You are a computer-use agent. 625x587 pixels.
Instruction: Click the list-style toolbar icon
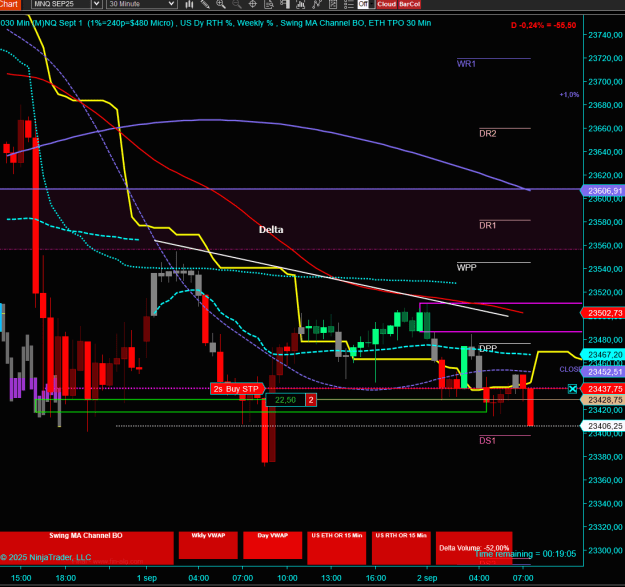[349, 4]
